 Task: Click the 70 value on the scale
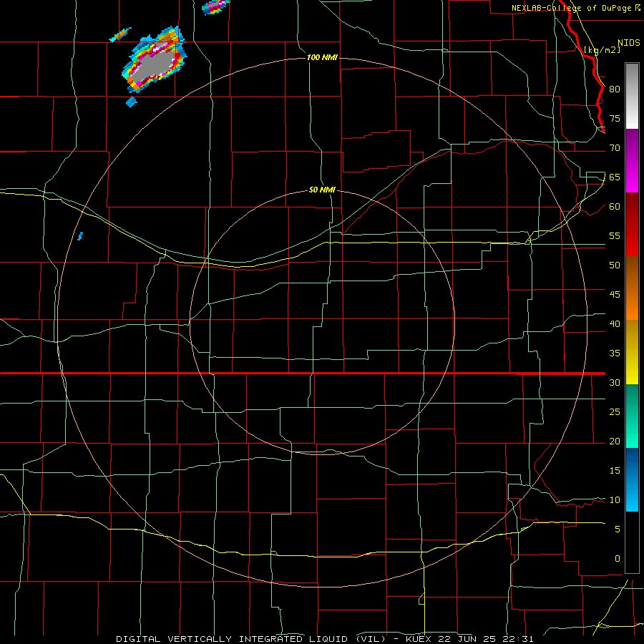(x=615, y=148)
